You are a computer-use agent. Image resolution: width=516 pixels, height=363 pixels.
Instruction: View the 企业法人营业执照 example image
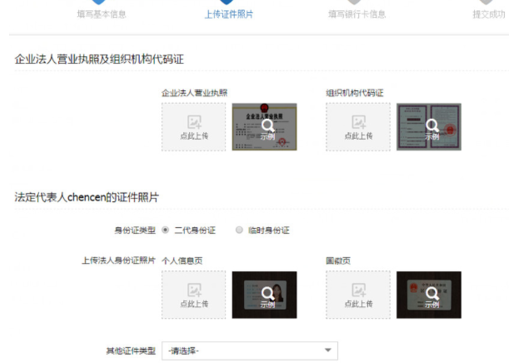[264, 127]
